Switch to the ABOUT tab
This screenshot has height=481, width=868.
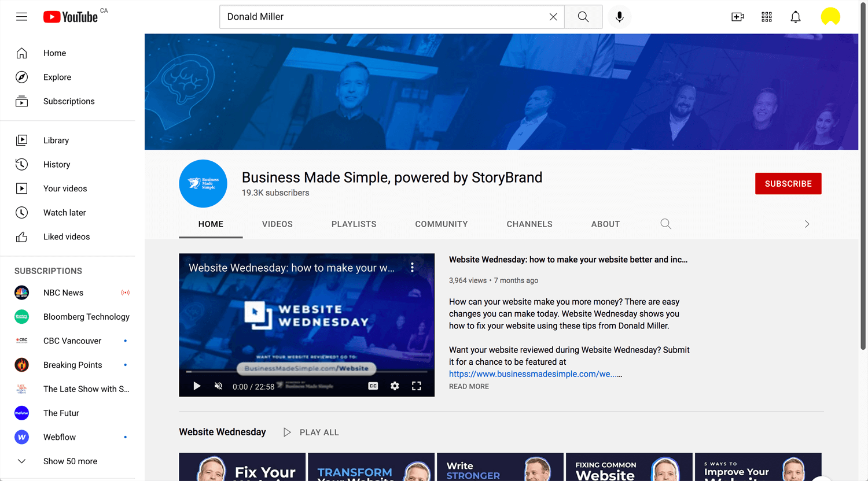pyautogui.click(x=605, y=224)
